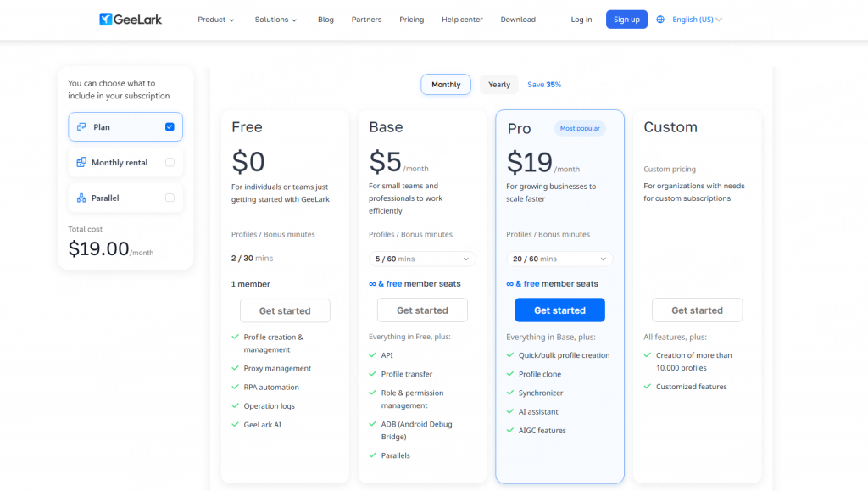Click the globe language icon
Image resolution: width=868 pixels, height=491 pixels.
(660, 20)
